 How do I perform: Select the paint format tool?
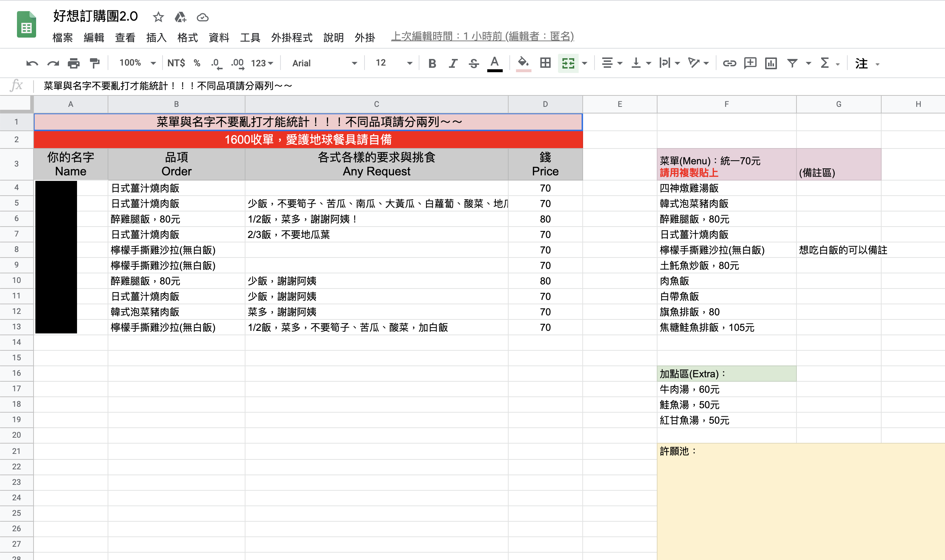95,63
